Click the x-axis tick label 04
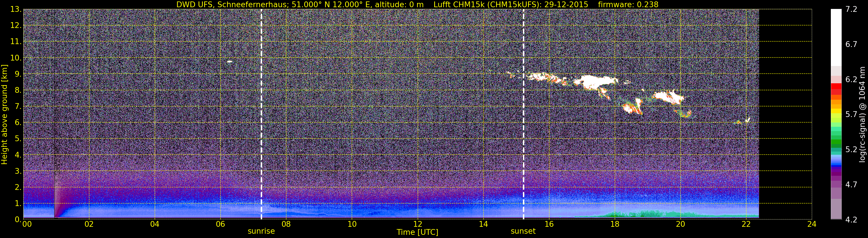This screenshot has height=238, width=868. [155, 224]
